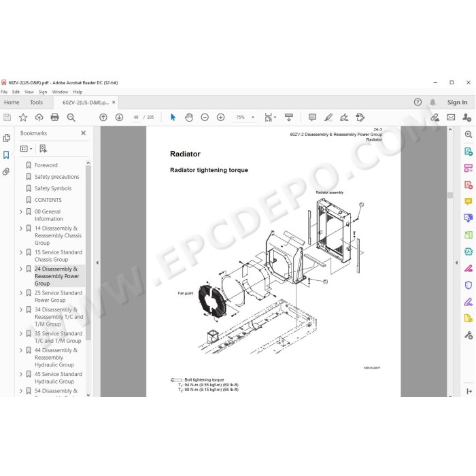Expand 44 Disassembly & Reassembly Hydraulic Group
Viewport: 476px width, 476px height.
(21, 350)
